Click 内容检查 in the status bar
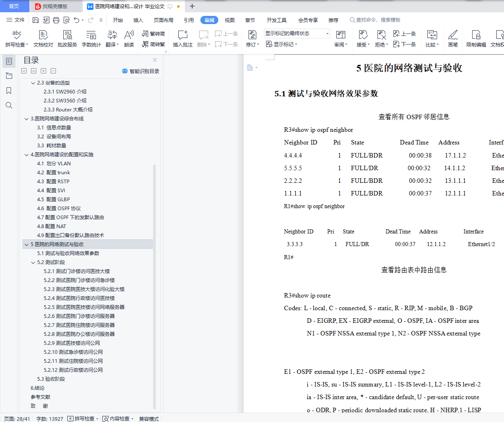504x422 pixels. click(118, 419)
